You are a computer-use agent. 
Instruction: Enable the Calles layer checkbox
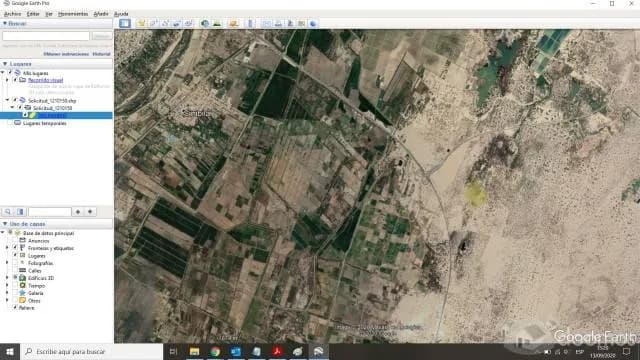coord(15,270)
